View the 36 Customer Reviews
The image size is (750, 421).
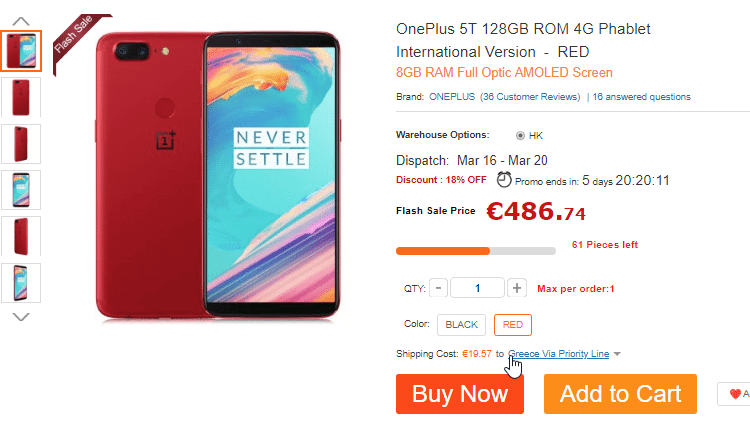530,97
